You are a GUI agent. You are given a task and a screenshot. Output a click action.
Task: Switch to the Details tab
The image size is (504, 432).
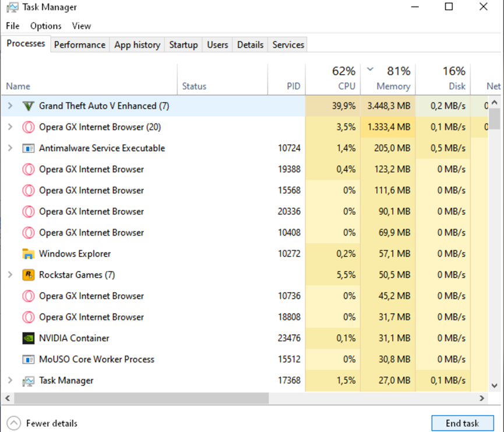click(x=251, y=45)
